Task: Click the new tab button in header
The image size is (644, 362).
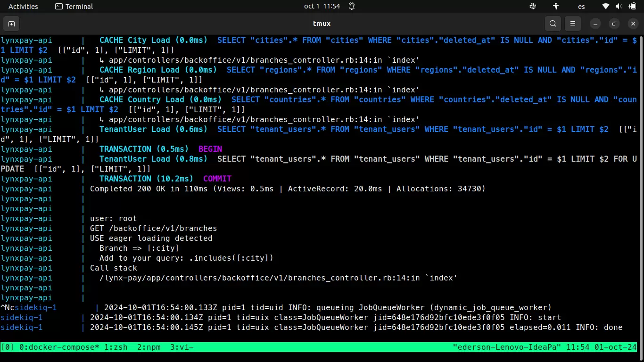Action: pyautogui.click(x=11, y=24)
